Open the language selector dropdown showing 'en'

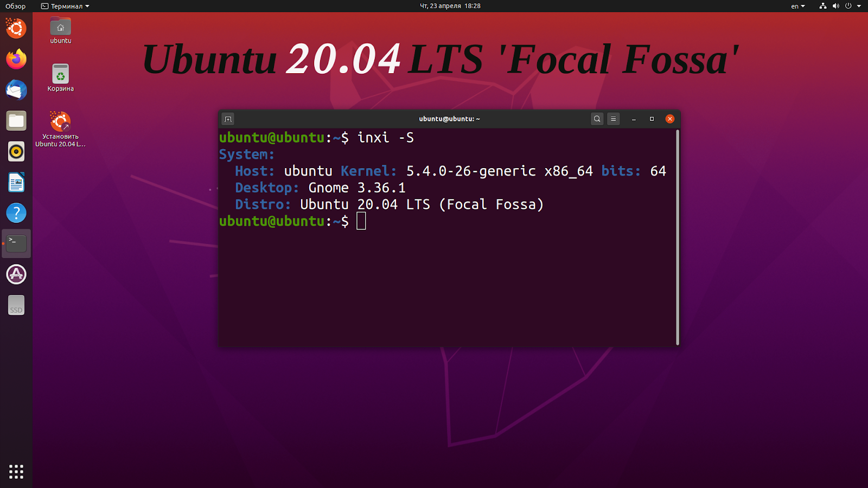[797, 6]
